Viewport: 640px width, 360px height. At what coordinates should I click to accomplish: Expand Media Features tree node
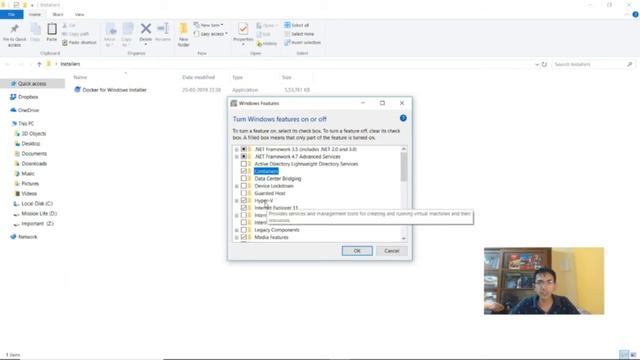(236, 238)
